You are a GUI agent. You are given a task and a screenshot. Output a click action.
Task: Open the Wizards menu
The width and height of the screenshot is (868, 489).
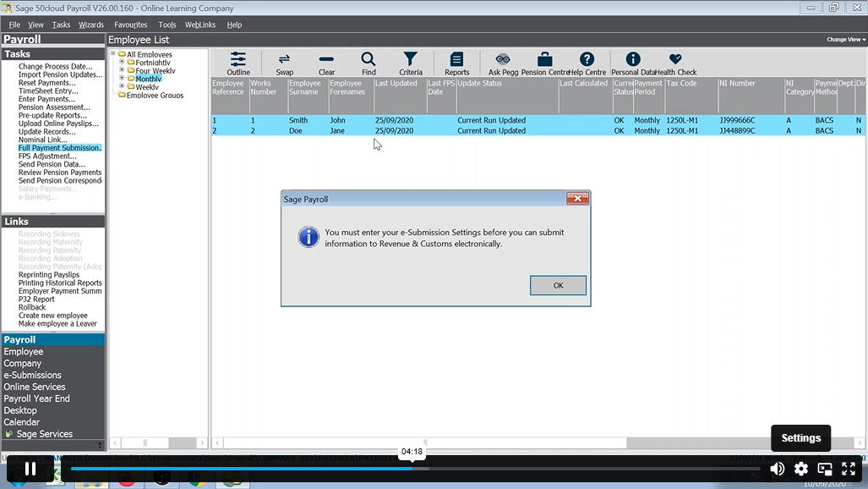click(x=91, y=25)
